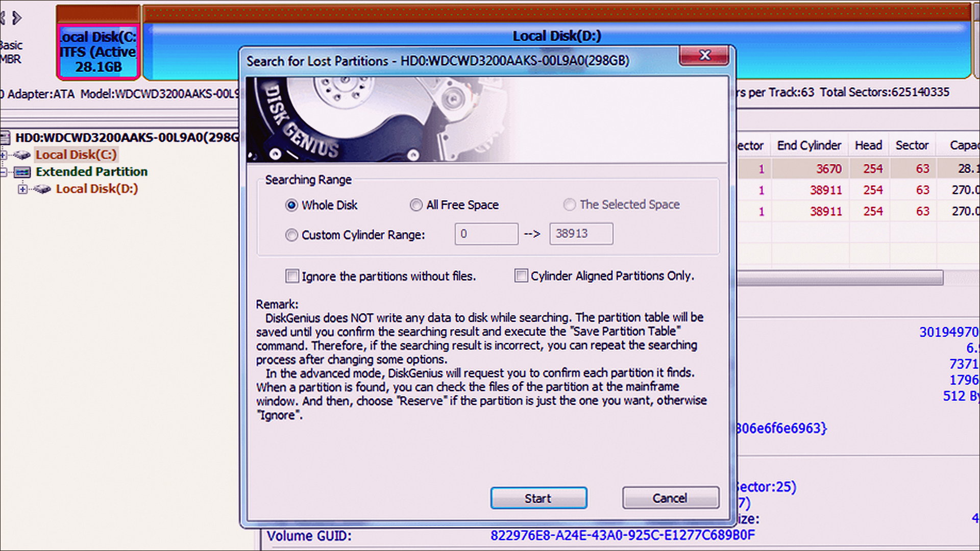
Task: Enable Ignore the partitions without files
Action: pyautogui.click(x=292, y=276)
